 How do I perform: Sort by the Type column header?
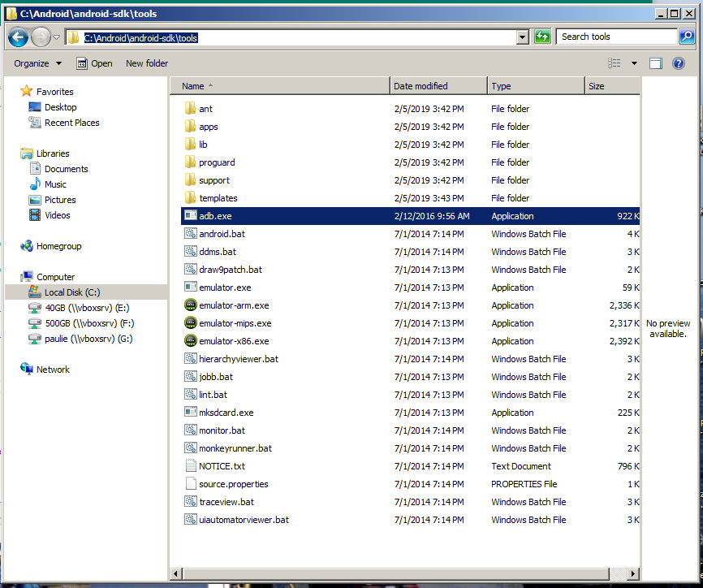pos(537,86)
